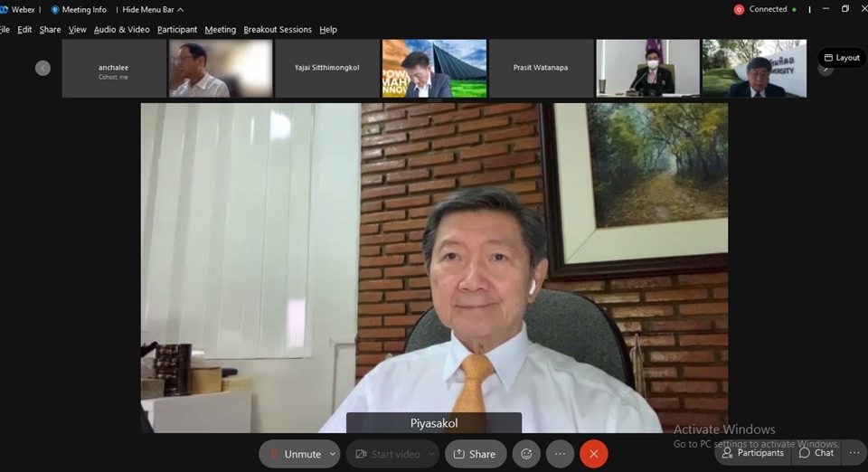Open panel options ellipsis next to Chat
The image size is (868, 472).
point(853,453)
